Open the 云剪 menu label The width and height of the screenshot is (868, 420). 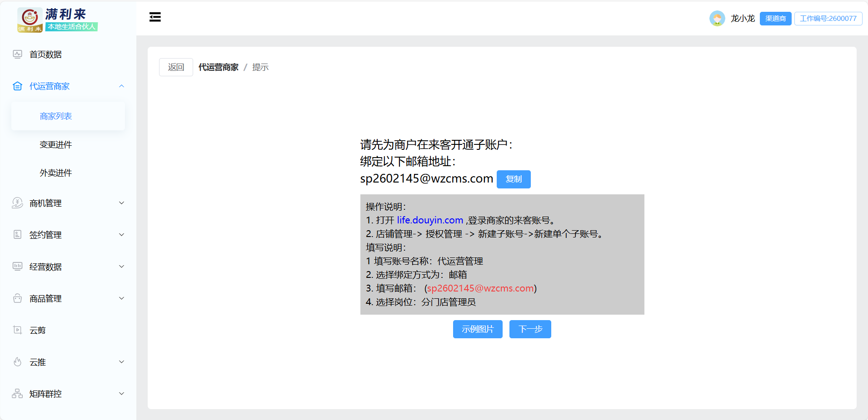click(x=38, y=331)
